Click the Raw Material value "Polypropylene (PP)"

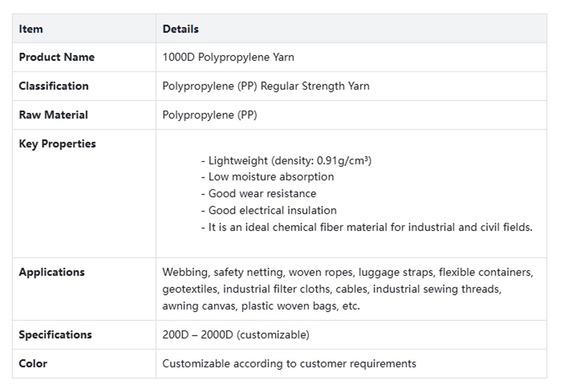click(210, 115)
